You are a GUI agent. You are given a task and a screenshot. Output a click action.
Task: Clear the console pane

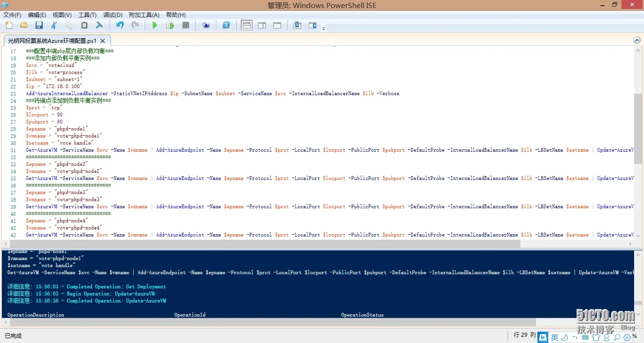tap(99, 25)
